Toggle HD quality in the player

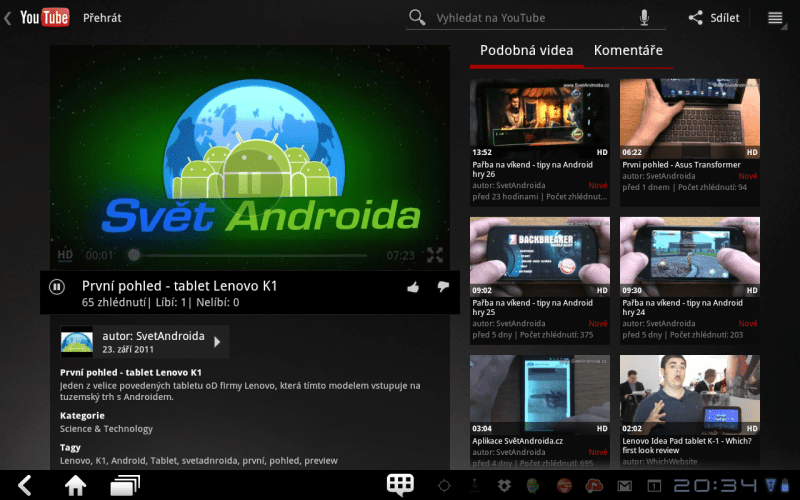(65, 255)
